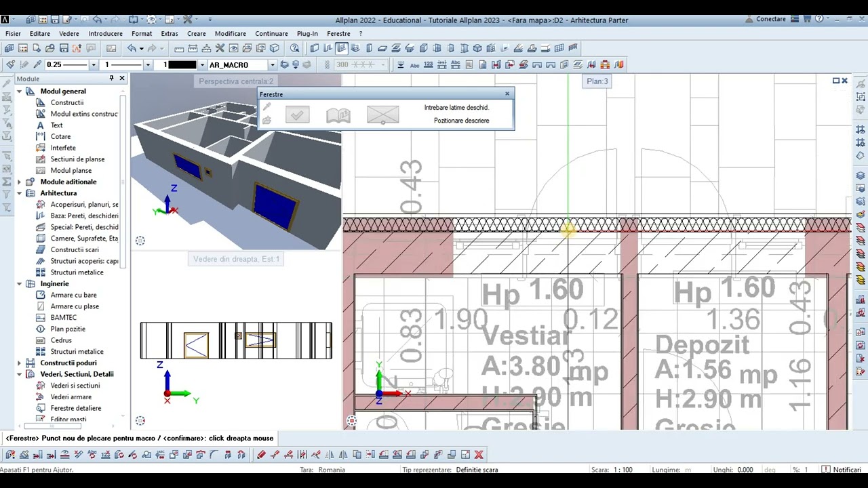The image size is (868, 488).
Task: Click the Abc text icon in toolbar
Action: tap(414, 64)
